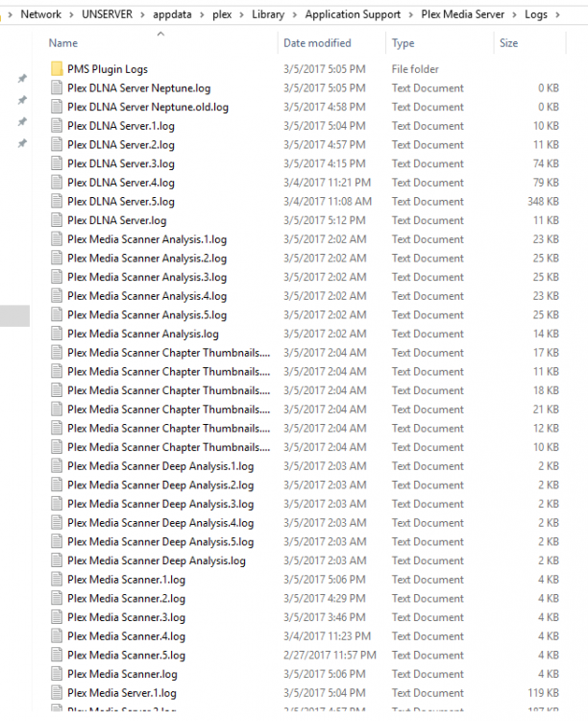The height and width of the screenshot is (721, 588).
Task: Click the 348 KB size value
Action: [543, 202]
